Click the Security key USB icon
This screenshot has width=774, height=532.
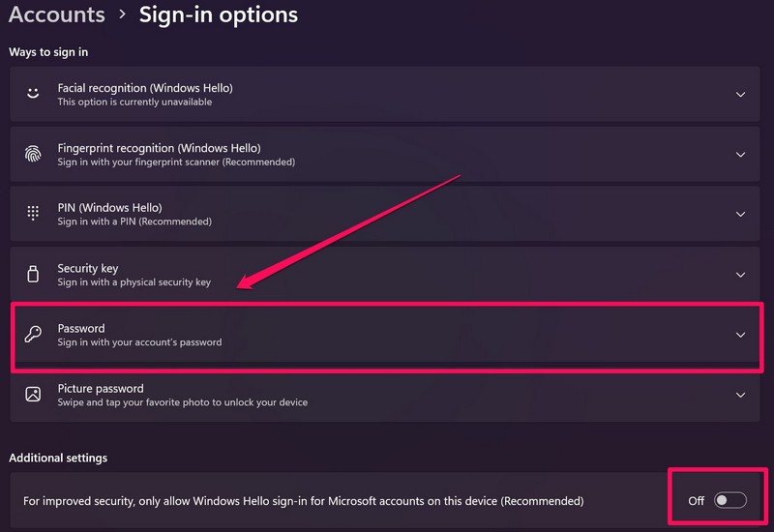[33, 274]
